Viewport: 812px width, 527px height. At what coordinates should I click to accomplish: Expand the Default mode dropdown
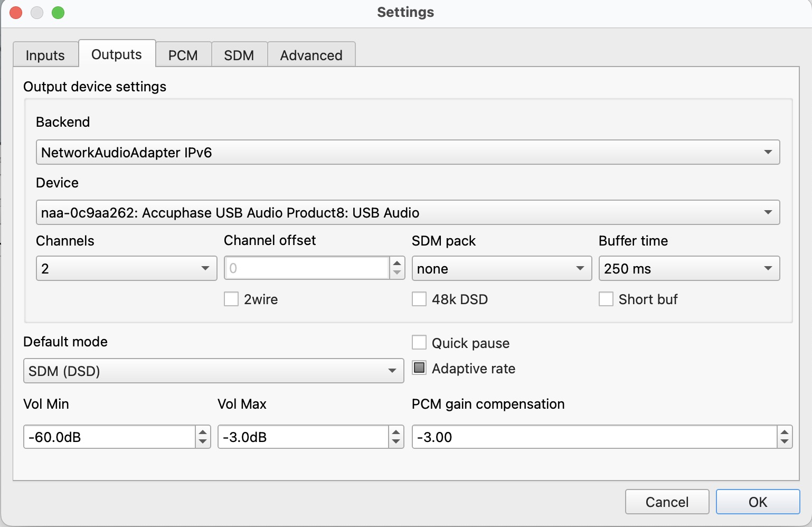coord(213,371)
